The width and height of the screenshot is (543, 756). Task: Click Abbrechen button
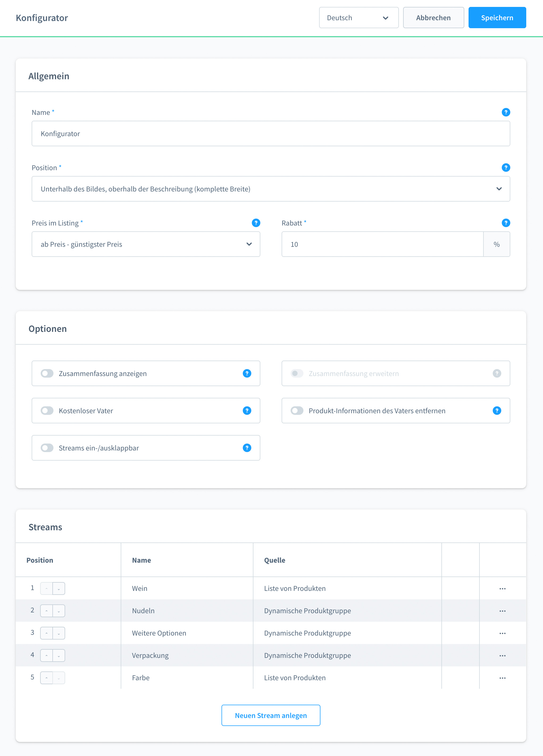pyautogui.click(x=433, y=18)
